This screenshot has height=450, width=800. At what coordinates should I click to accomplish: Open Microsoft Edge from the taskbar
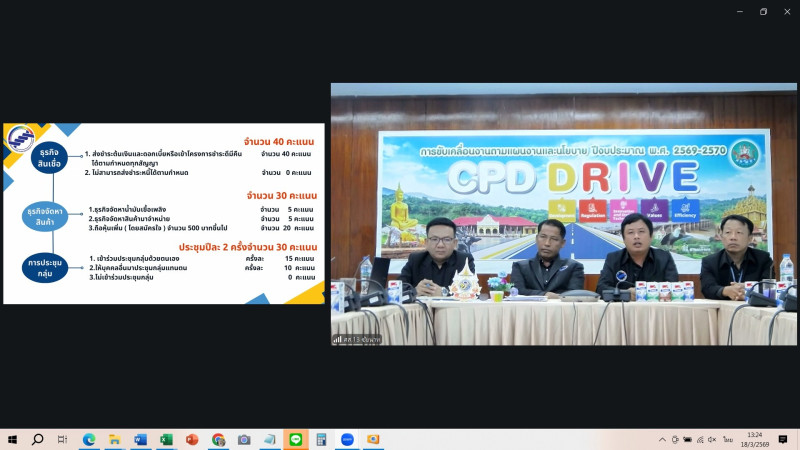[88, 439]
